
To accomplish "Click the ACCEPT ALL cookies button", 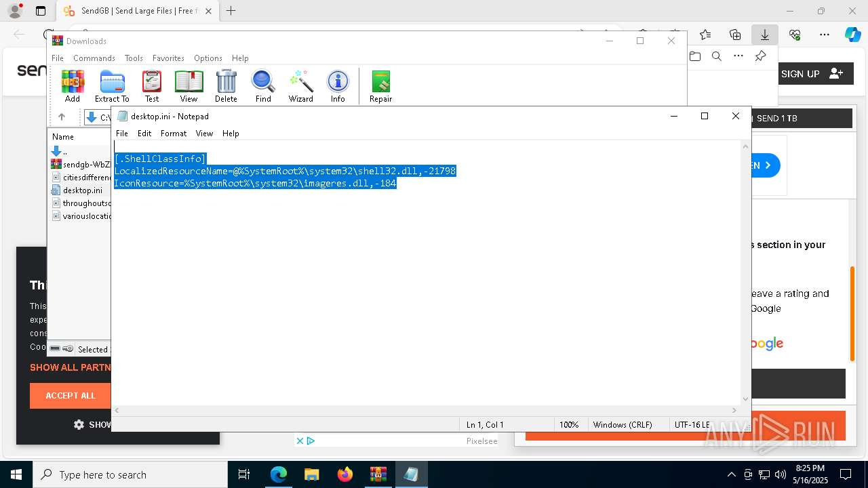I will click(x=71, y=396).
